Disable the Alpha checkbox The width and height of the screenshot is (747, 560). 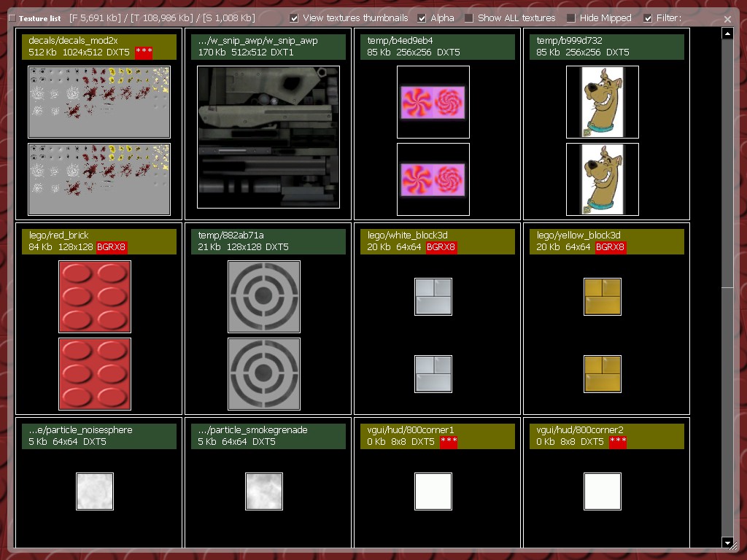tap(422, 18)
